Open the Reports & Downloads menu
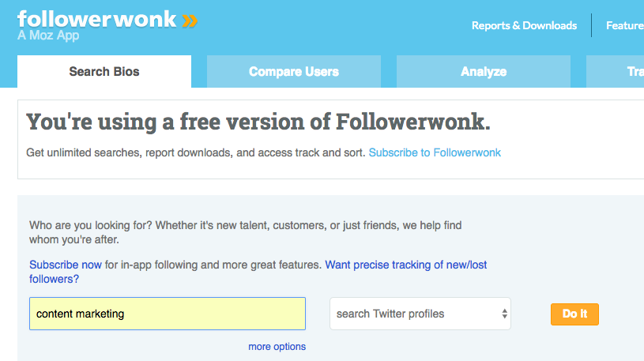This screenshot has height=361, width=644. point(524,25)
